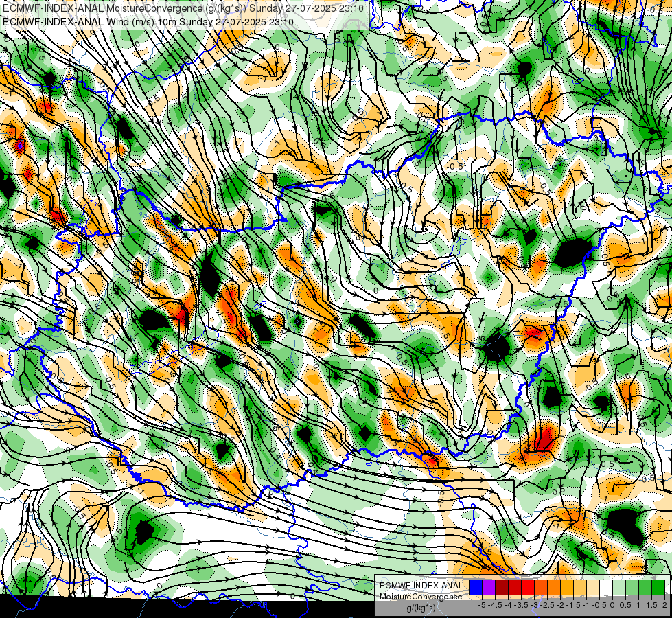
Task: Click the Wind (m/s) 10m title line
Action: (148, 22)
